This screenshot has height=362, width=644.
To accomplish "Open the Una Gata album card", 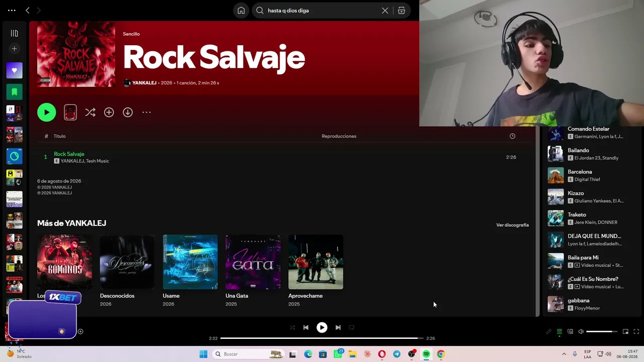I will tap(253, 271).
